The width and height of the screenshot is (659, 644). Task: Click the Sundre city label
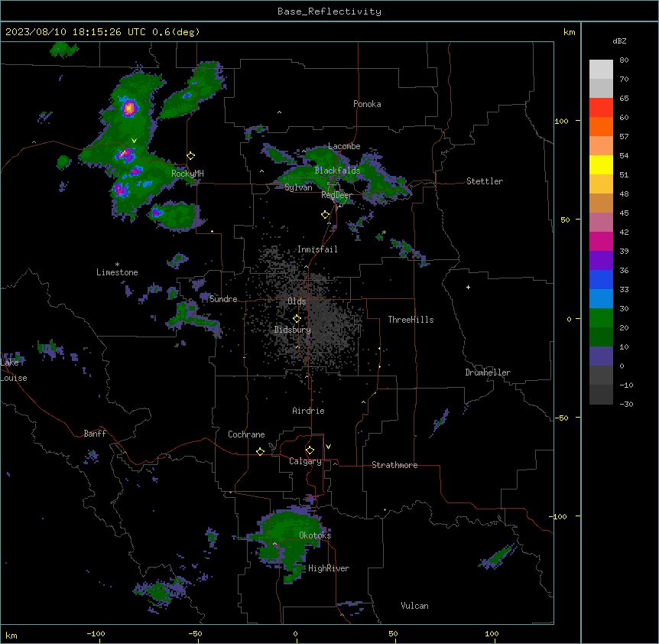pyautogui.click(x=223, y=299)
